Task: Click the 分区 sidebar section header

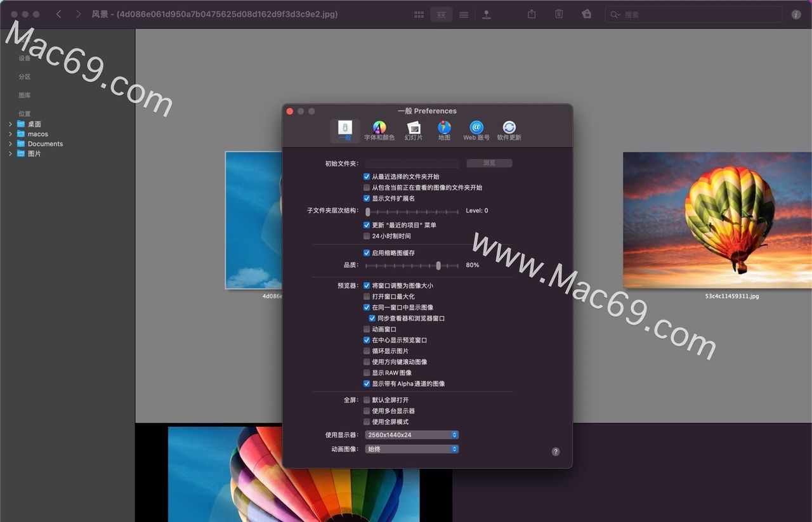Action: pyautogui.click(x=25, y=77)
